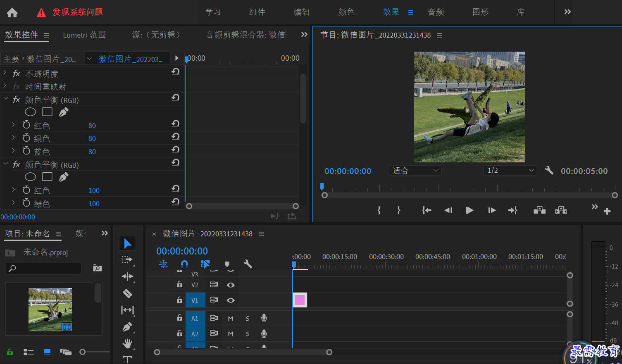The height and width of the screenshot is (364, 622).
Task: Click 发现系统问题 warning link
Action: pyautogui.click(x=78, y=12)
